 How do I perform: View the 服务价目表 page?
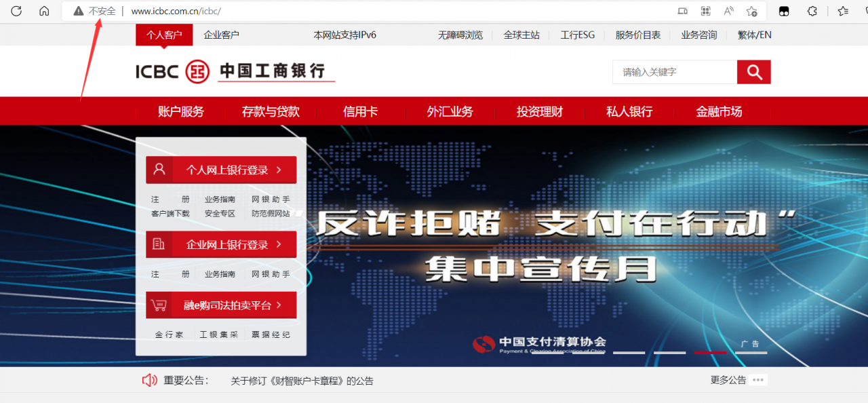pos(638,35)
